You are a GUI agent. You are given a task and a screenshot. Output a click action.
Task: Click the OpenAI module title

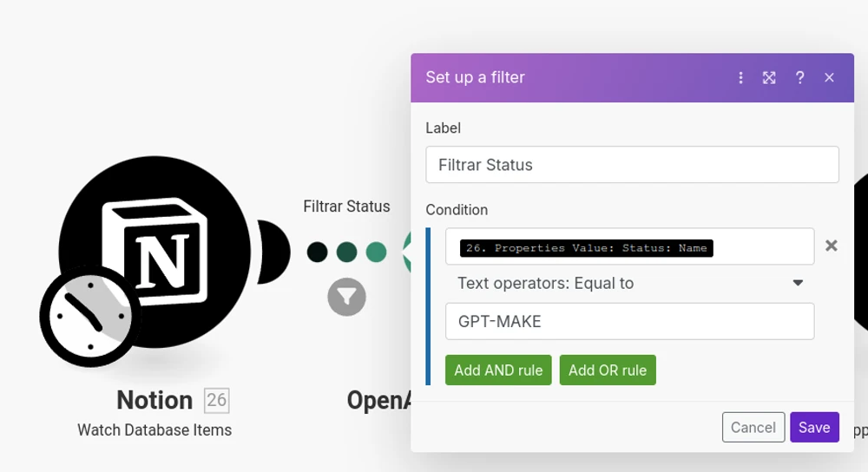point(379,400)
